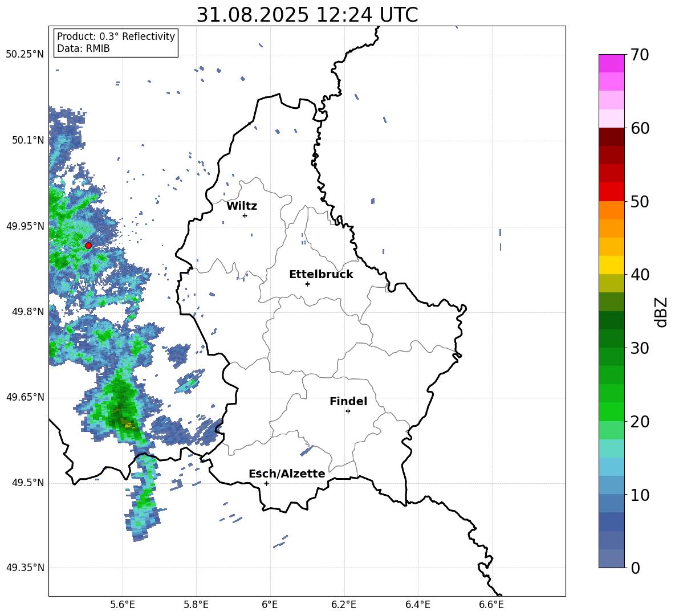675x616 pixels.
Task: Click the 'Product: 0.3° Reflectivity' text
Action: (116, 36)
